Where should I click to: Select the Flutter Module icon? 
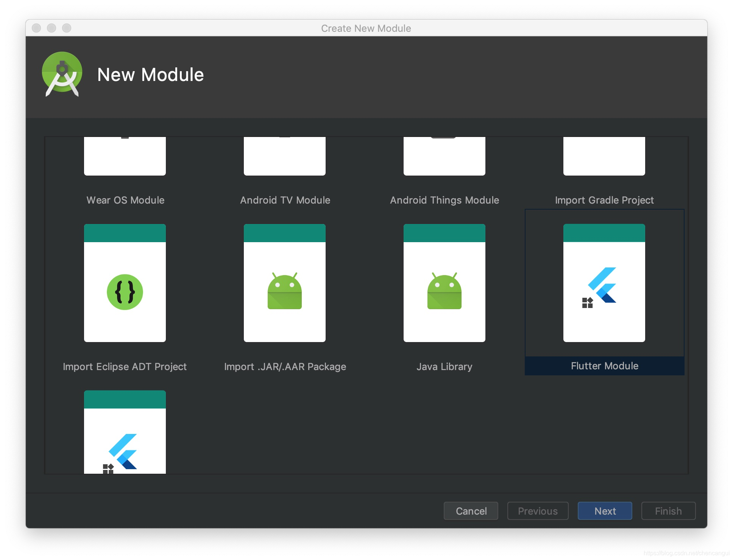click(x=604, y=283)
